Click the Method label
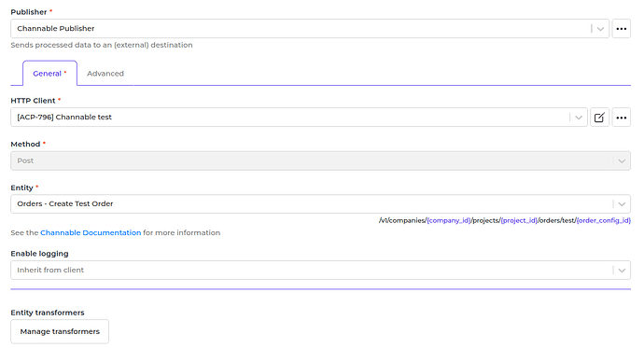 pyautogui.click(x=25, y=145)
